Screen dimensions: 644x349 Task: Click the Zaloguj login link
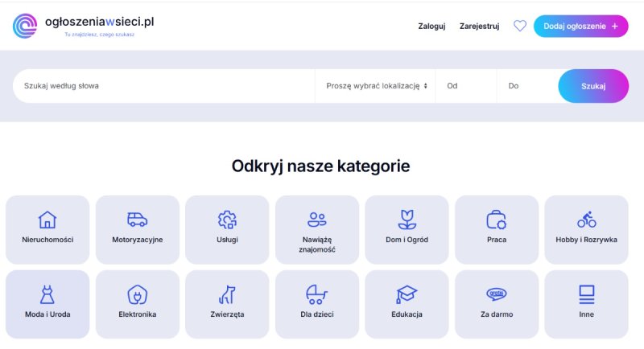pos(431,26)
